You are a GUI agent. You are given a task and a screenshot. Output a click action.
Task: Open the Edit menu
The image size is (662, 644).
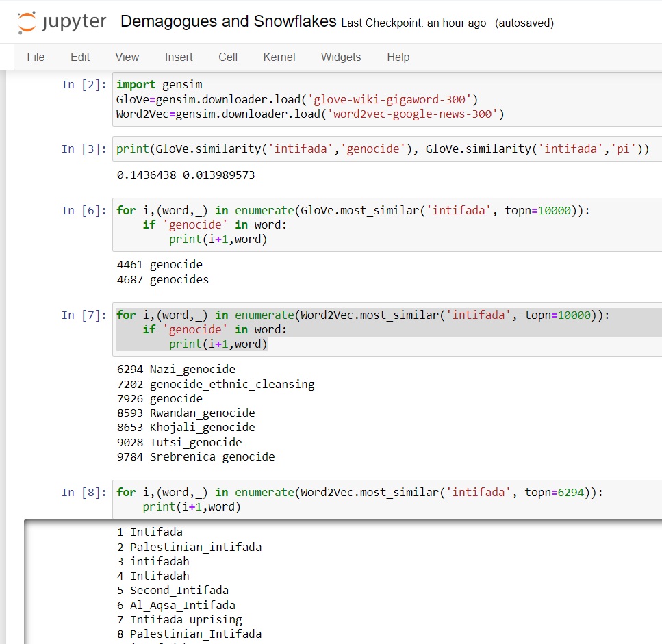pos(80,57)
